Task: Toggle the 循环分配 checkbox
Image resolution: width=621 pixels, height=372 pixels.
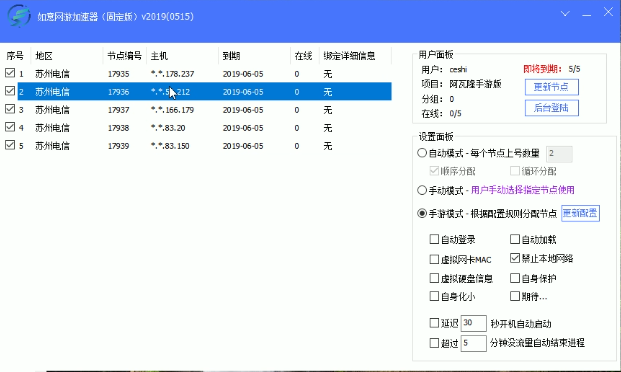Action: [x=515, y=171]
